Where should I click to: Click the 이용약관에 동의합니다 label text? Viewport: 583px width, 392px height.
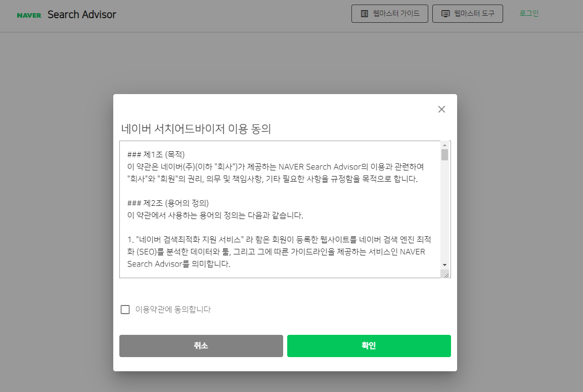pos(173,310)
